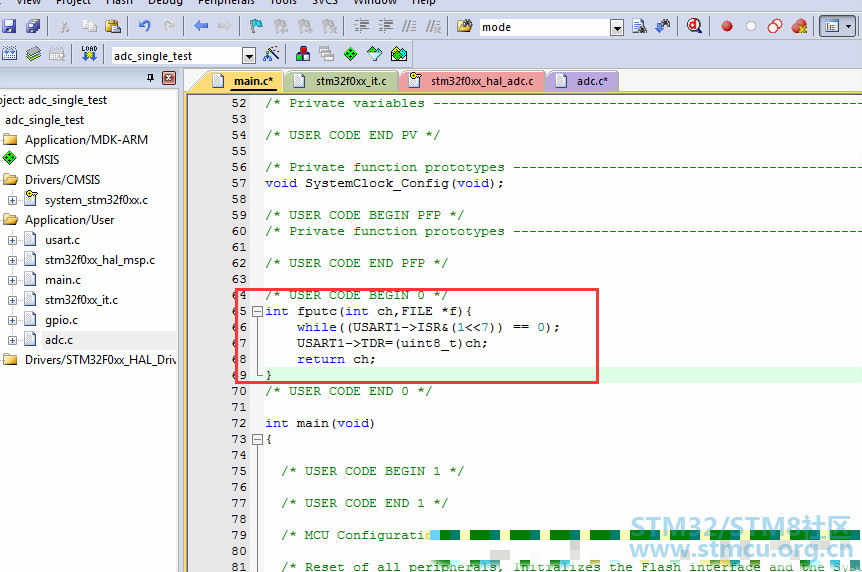Select Application/MDK-ARM group folder
The width and height of the screenshot is (862, 572).
tap(86, 140)
